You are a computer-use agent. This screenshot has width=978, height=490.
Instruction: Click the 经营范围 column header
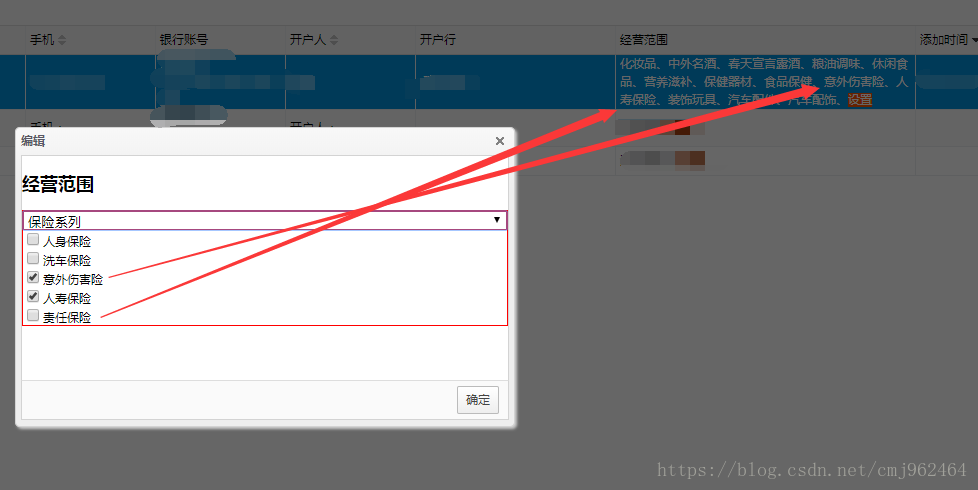tap(644, 40)
